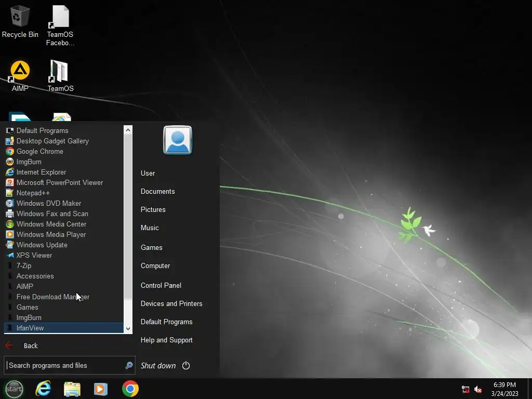
Task: Open Music from the Start menu
Action: [150, 228]
